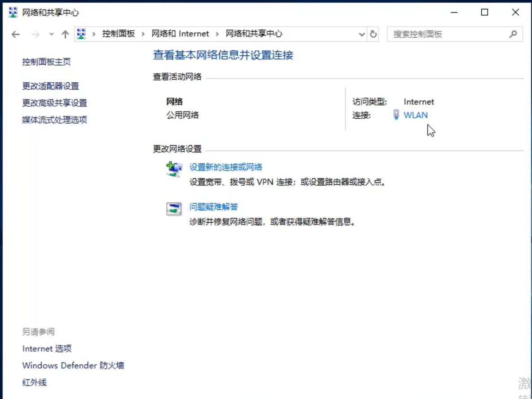Click the network icon in the address bar
This screenshot has width=532, height=399.
click(81, 34)
